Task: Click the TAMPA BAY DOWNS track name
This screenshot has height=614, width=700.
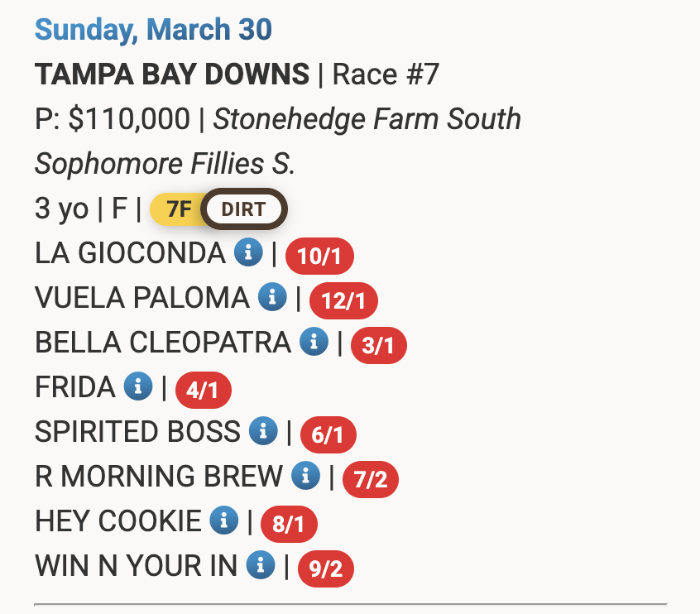Action: point(172,74)
